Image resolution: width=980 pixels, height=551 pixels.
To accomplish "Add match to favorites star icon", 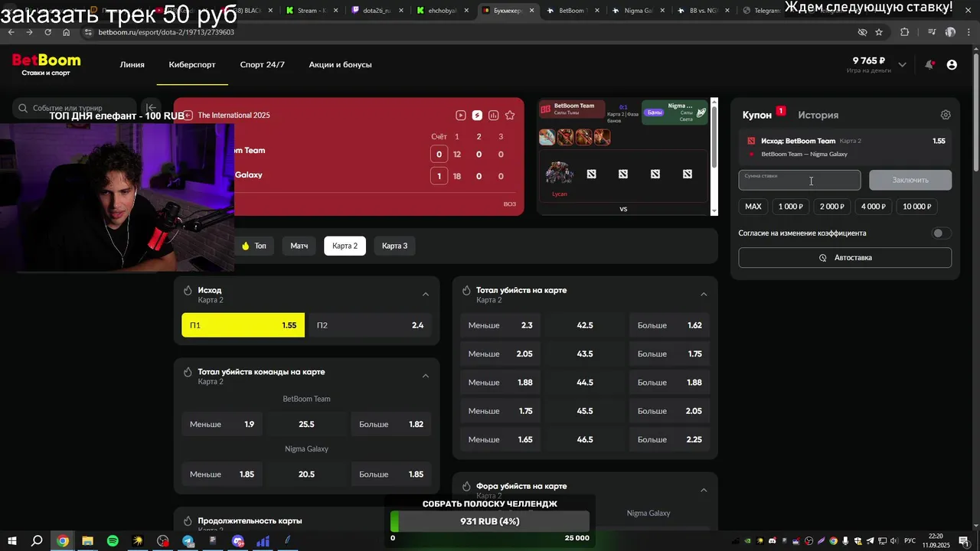I will [x=510, y=116].
